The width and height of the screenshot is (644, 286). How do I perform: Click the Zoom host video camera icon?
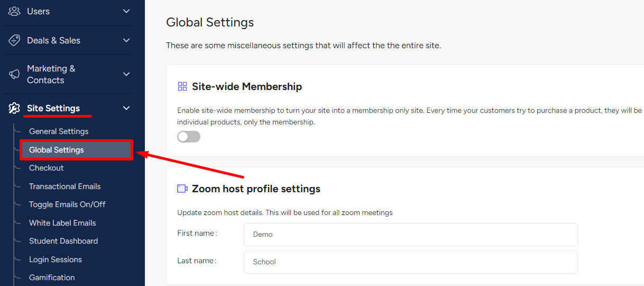[x=182, y=189]
